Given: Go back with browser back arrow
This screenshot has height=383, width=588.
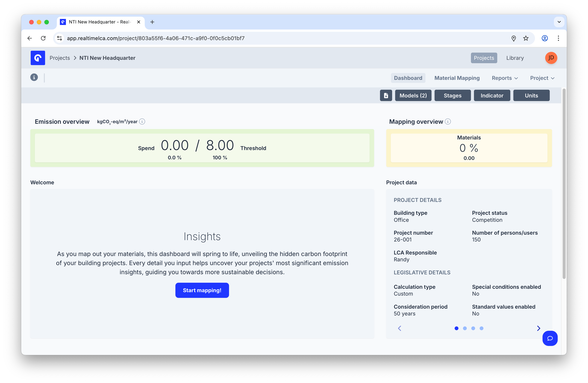Looking at the screenshot, I should click(x=30, y=38).
